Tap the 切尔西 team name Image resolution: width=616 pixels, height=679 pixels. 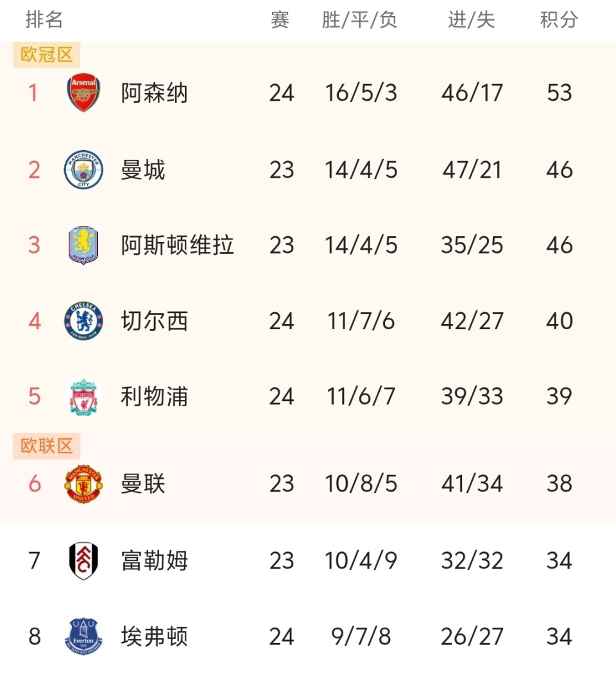154,321
